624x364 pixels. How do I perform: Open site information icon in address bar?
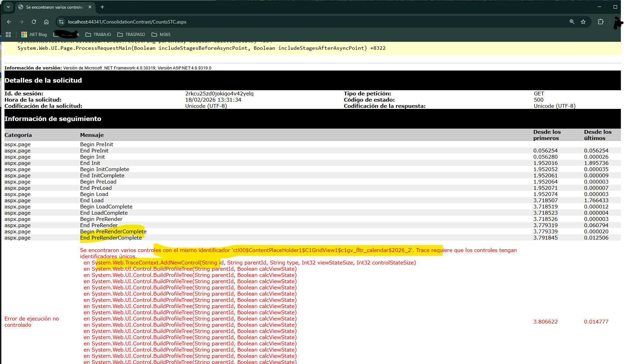(61, 22)
